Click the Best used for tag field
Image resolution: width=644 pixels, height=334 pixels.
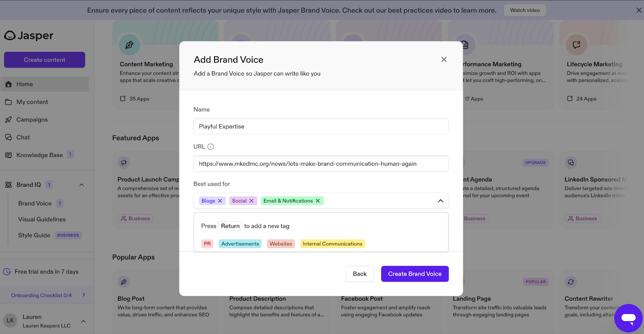coord(321,201)
